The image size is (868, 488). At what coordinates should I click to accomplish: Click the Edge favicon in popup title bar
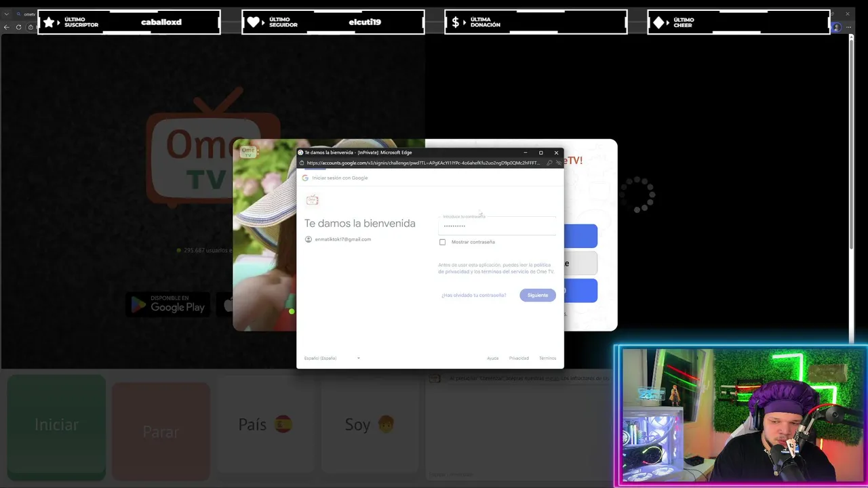(x=300, y=152)
